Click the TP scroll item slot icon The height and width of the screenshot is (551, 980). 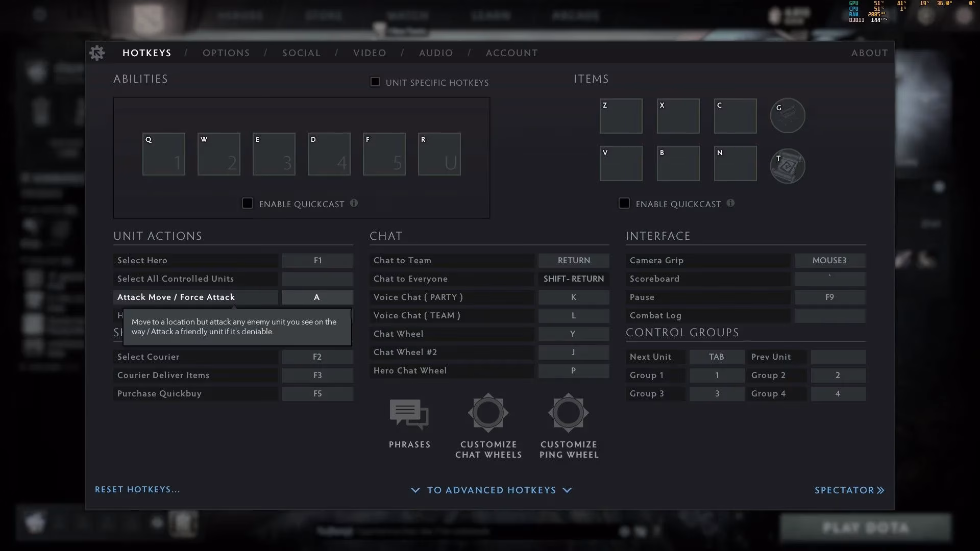(788, 166)
